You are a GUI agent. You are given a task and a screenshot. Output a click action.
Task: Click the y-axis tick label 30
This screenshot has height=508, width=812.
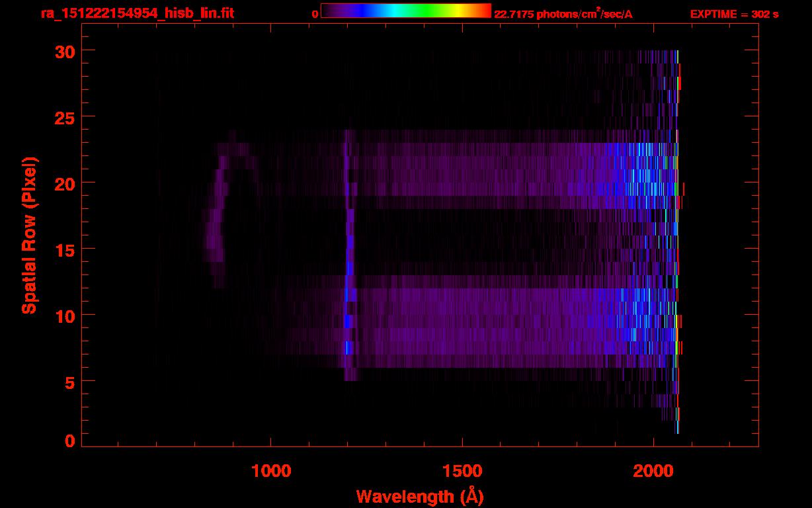(x=64, y=51)
